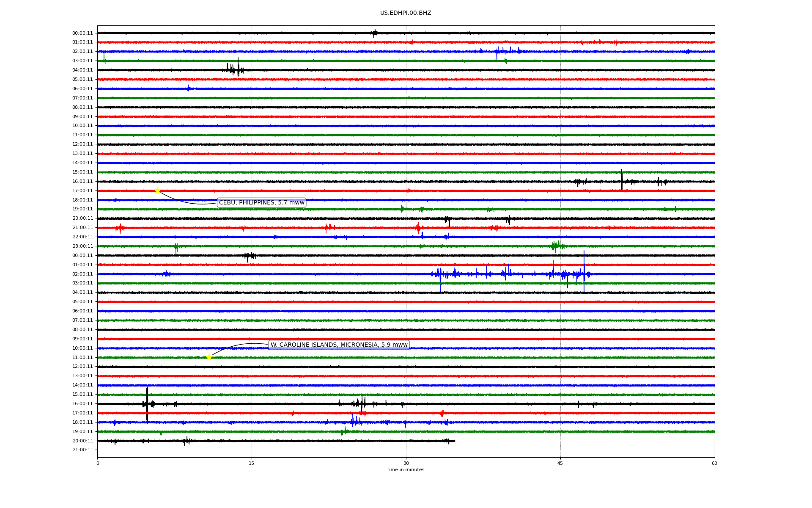Click the 'time in minutes' axis label

point(405,470)
